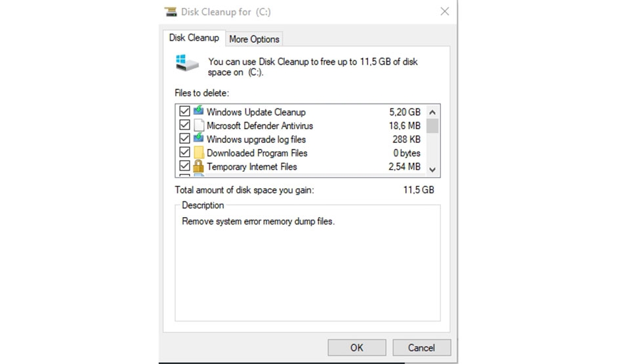Click the Windows upgrade log files icon
Image resolution: width=630 pixels, height=364 pixels.
pos(198,139)
